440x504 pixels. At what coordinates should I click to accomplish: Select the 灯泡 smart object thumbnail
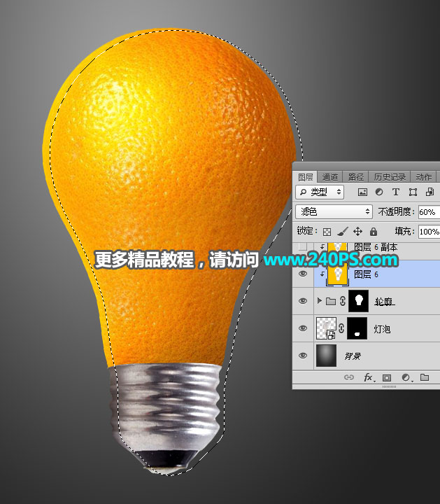326,328
